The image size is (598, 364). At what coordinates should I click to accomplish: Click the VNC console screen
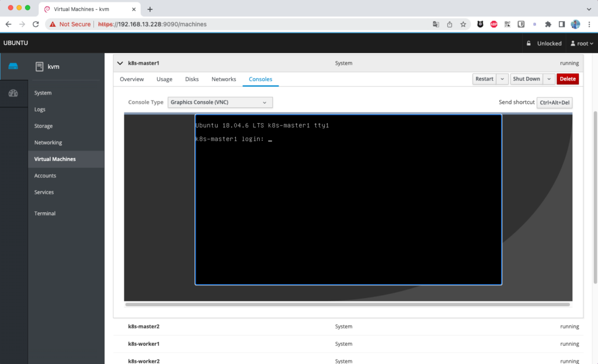(x=348, y=199)
